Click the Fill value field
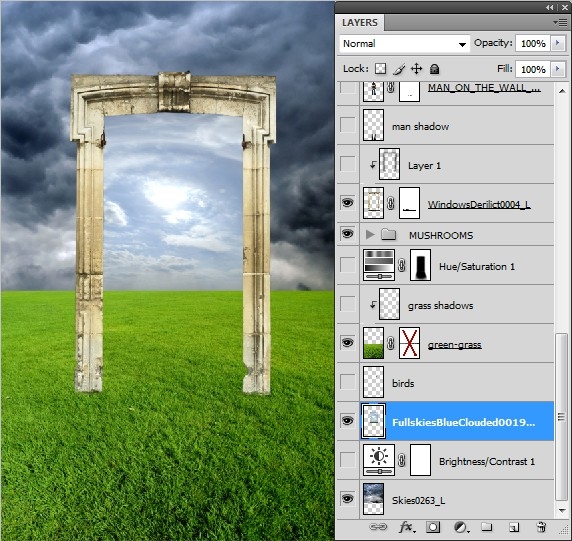The width and height of the screenshot is (572, 541). point(533,69)
